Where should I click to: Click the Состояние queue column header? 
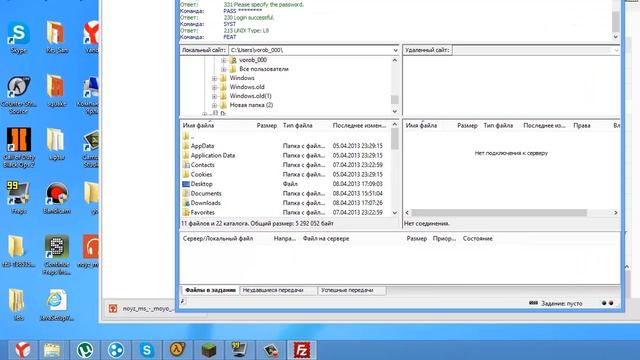coord(478,238)
